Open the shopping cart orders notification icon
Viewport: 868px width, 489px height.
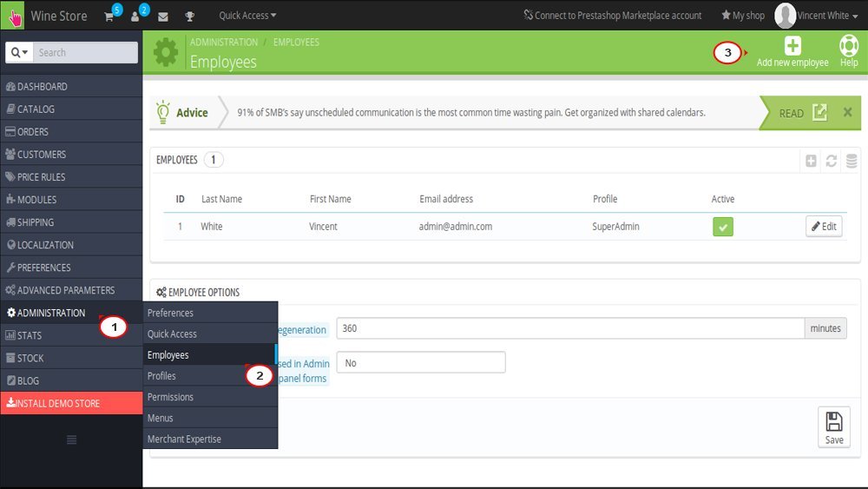click(109, 16)
